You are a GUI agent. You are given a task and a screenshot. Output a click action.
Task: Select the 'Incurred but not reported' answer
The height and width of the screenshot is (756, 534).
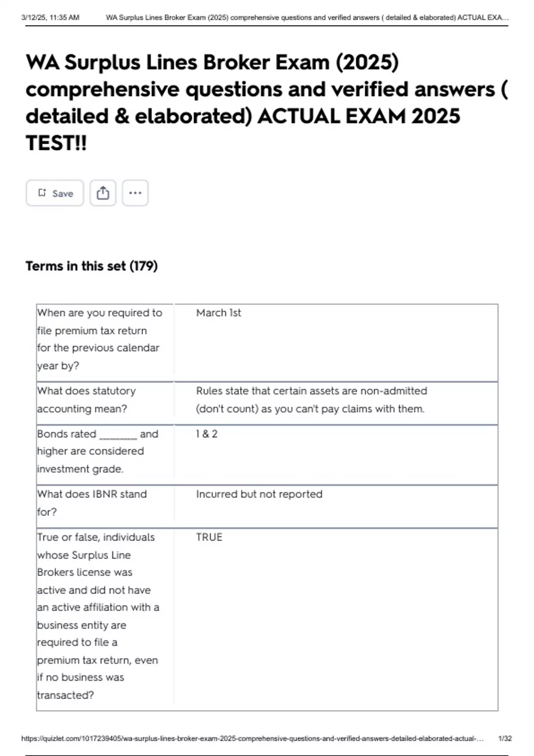[259, 494]
